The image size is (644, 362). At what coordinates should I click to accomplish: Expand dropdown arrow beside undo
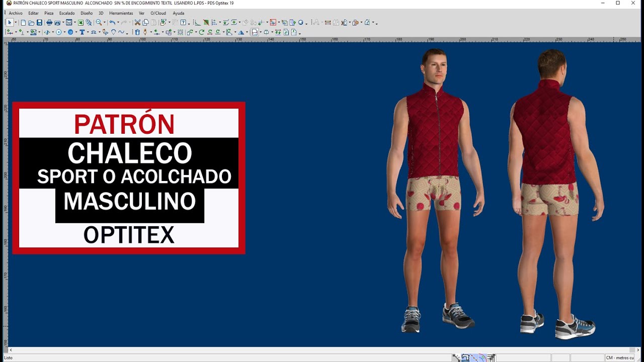click(118, 23)
